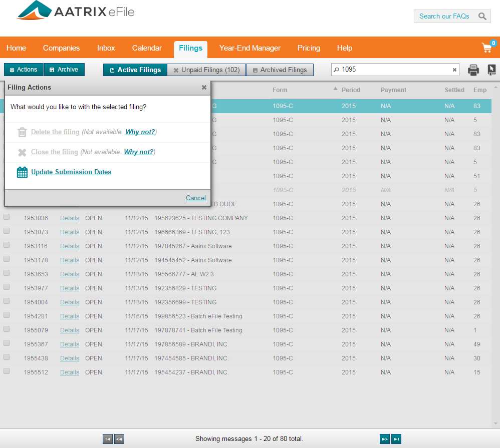Check the box for filing 1955512
The width and height of the screenshot is (500, 448).
click(7, 371)
